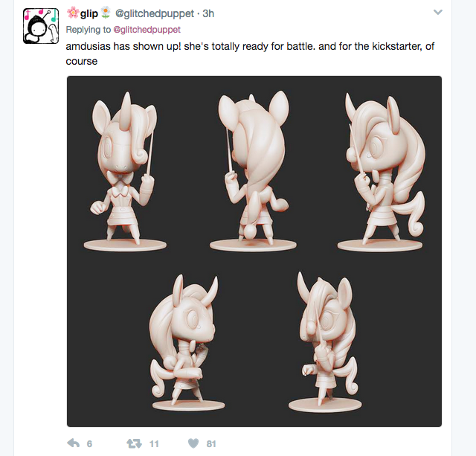Click the retweet arrows icon

click(134, 443)
